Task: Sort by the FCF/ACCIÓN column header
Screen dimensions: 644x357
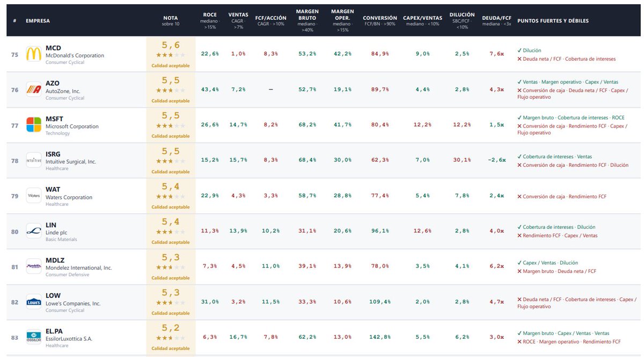Action: click(x=270, y=21)
